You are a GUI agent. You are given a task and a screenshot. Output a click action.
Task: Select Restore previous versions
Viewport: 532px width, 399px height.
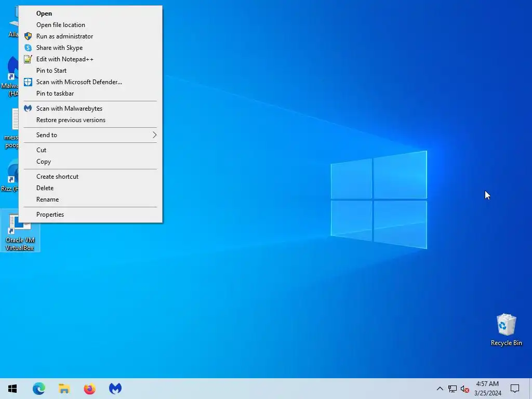coord(90,120)
